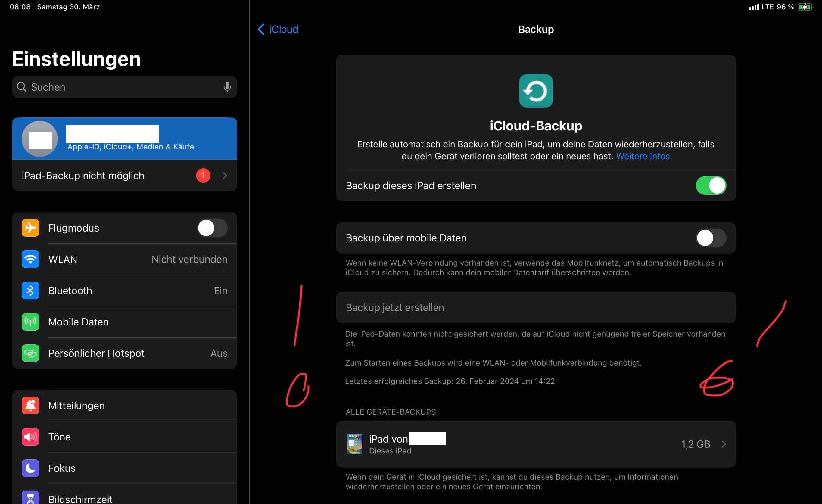Image resolution: width=822 pixels, height=504 pixels.
Task: Go back to iCloud using chevron
Action: [261, 29]
